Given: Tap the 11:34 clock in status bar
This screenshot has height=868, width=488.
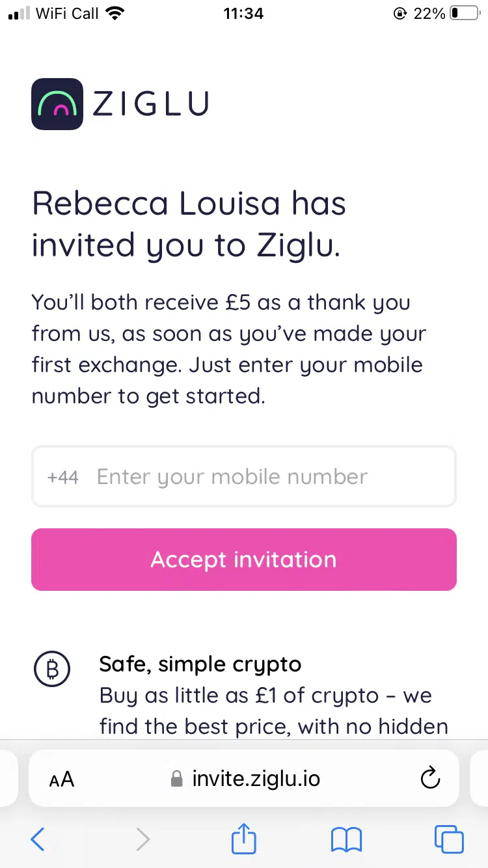Looking at the screenshot, I should pos(243,14).
